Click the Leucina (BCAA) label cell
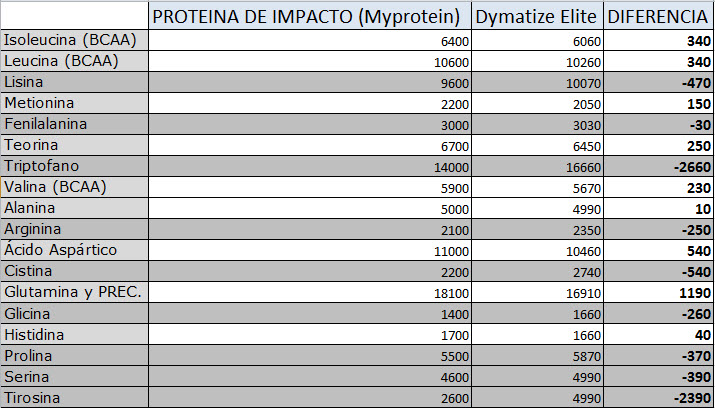This screenshot has height=408, width=715. coord(62,61)
